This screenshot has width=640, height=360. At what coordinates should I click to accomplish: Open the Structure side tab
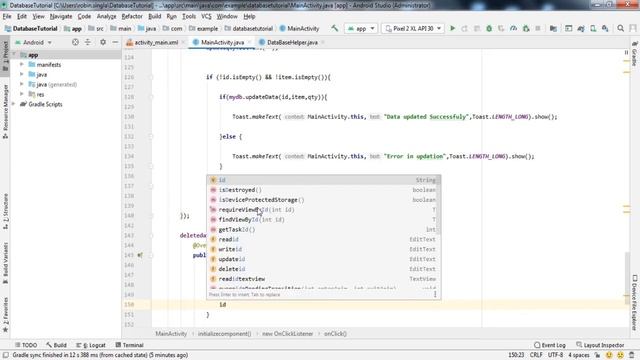point(5,210)
